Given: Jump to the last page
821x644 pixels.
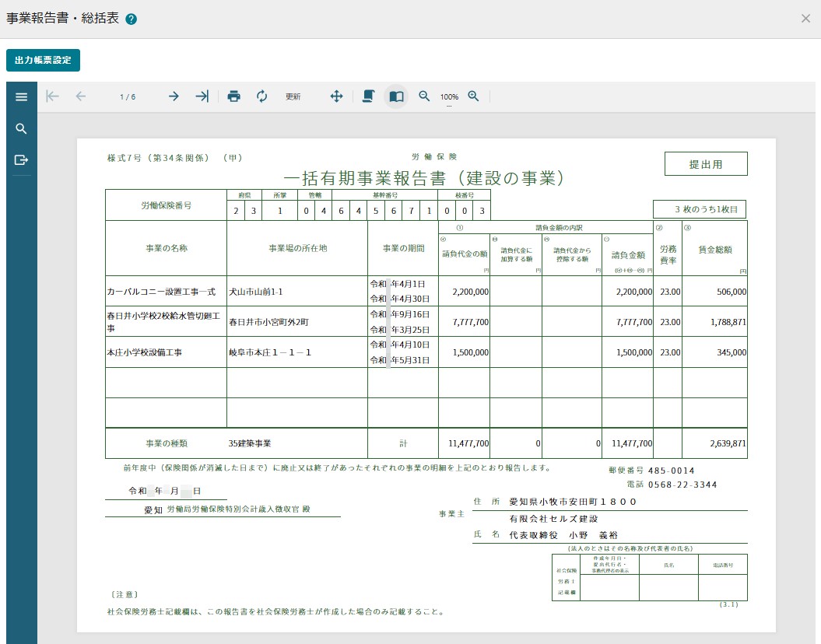Looking at the screenshot, I should (x=202, y=96).
